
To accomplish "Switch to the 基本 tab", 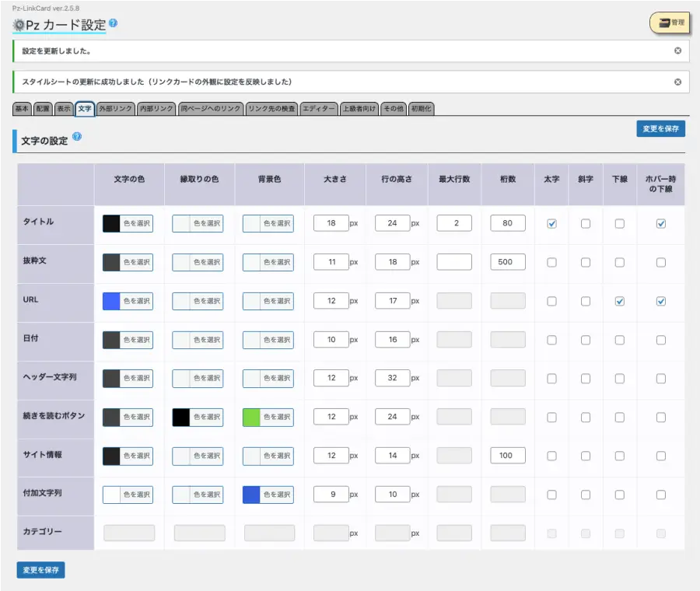I will pos(23,109).
